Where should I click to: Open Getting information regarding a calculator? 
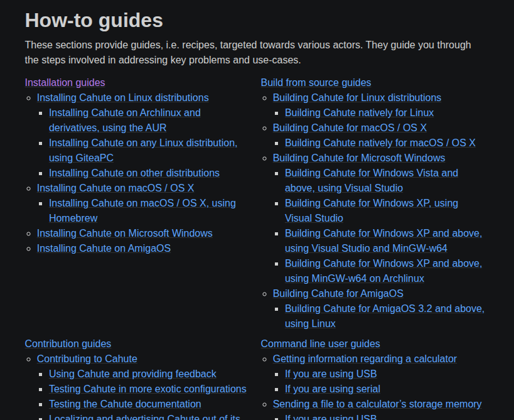coord(365,358)
